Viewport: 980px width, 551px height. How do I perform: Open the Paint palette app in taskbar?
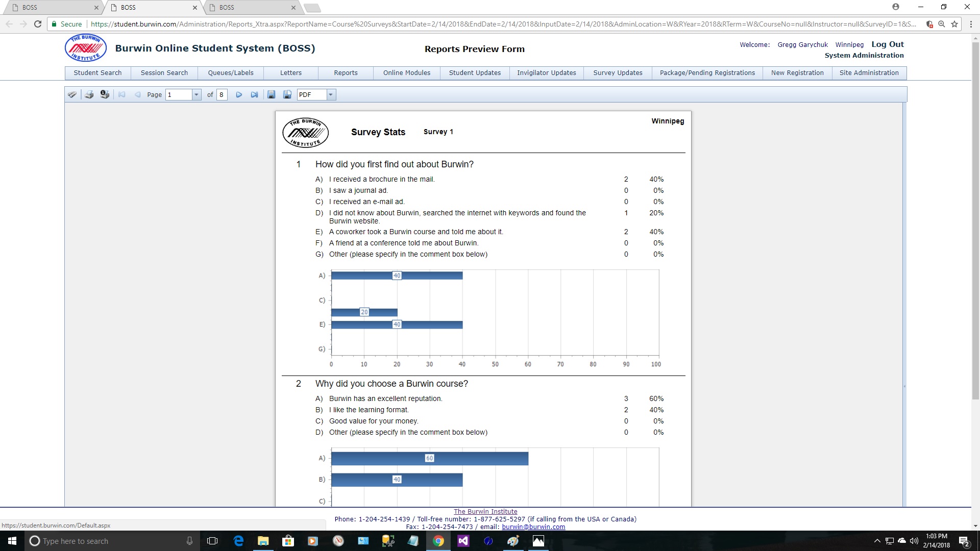point(513,541)
